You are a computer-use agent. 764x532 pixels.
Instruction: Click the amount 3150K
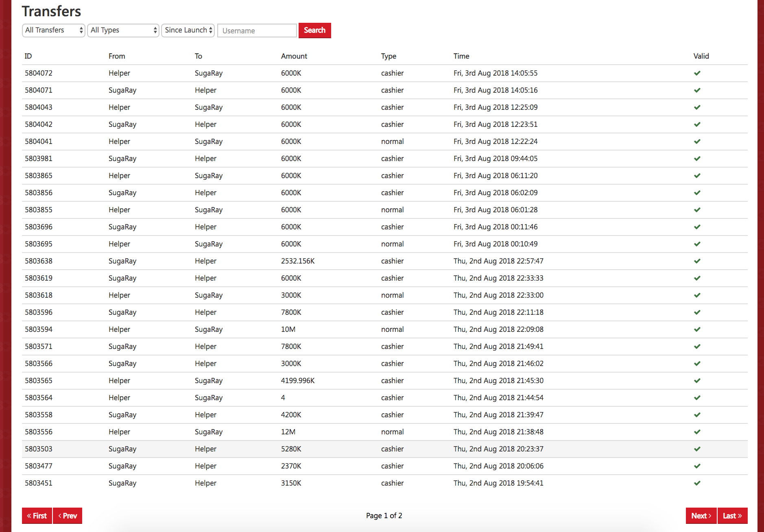tap(291, 483)
